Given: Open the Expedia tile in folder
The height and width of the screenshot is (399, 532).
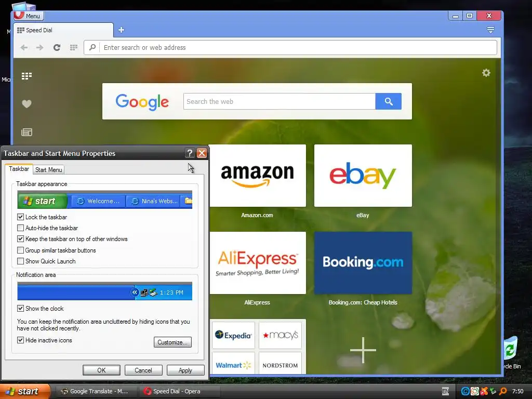Looking at the screenshot, I should (233, 336).
